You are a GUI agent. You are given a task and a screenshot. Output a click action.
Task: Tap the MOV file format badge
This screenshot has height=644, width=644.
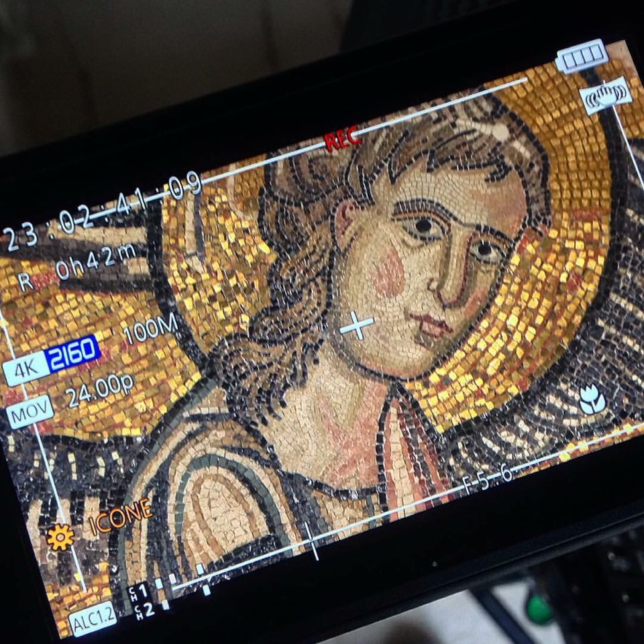click(x=30, y=412)
